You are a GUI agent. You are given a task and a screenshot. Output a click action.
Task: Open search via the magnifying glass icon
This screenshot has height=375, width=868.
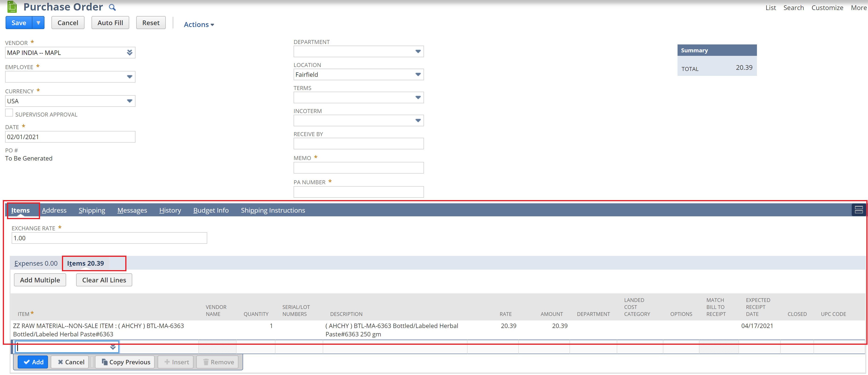click(x=112, y=7)
